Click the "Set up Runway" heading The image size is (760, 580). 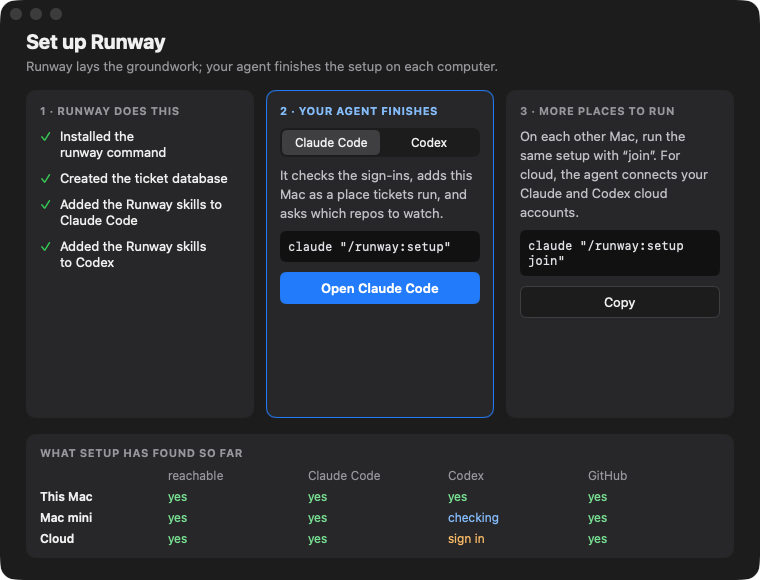pyautogui.click(x=95, y=42)
